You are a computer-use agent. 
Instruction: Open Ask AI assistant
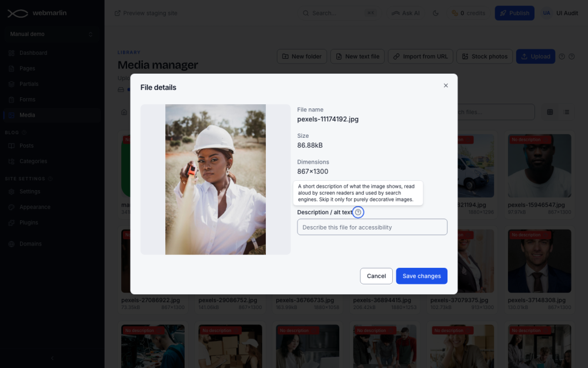405,13
